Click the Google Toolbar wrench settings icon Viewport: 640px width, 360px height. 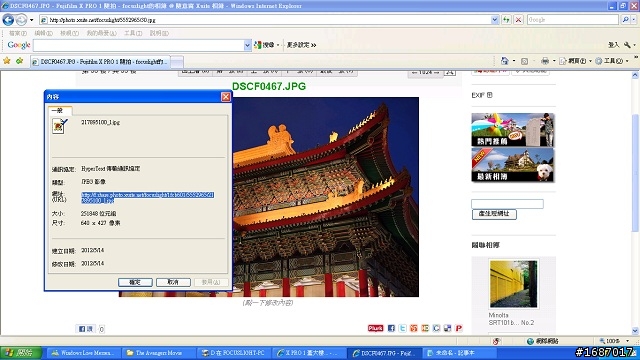coord(628,45)
